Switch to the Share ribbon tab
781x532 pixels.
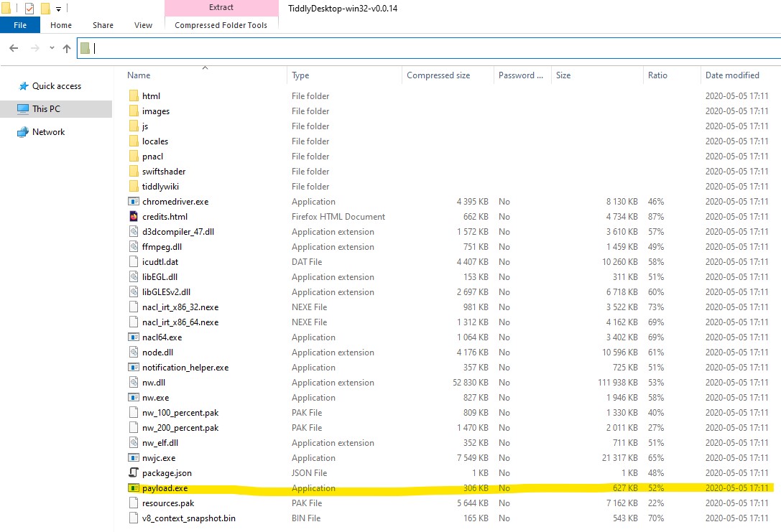coord(103,25)
